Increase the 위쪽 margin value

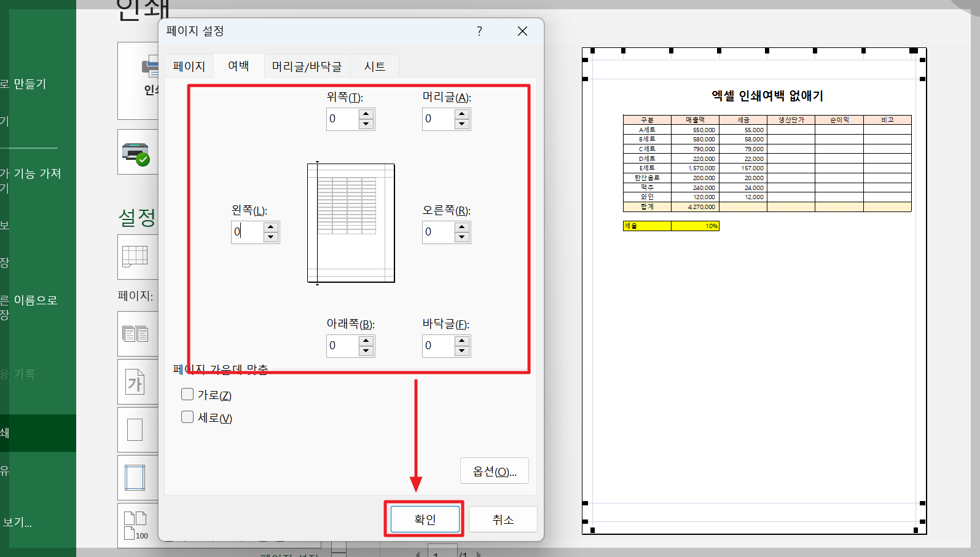coord(366,114)
